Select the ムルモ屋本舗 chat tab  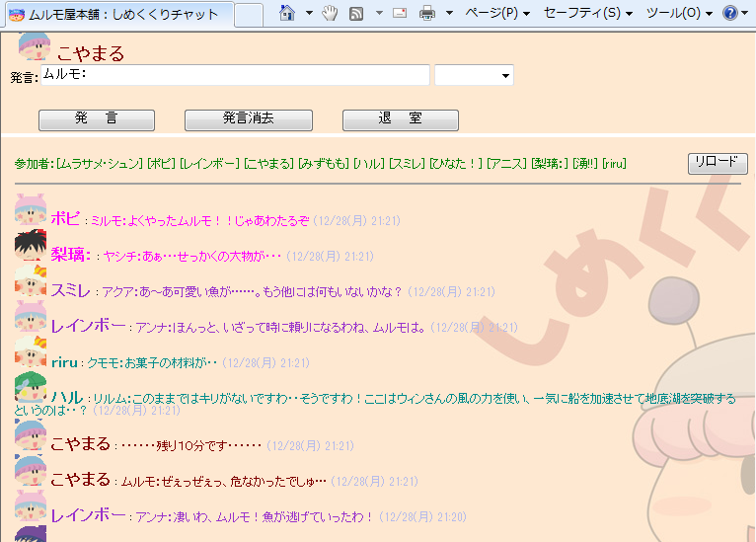[x=118, y=14]
